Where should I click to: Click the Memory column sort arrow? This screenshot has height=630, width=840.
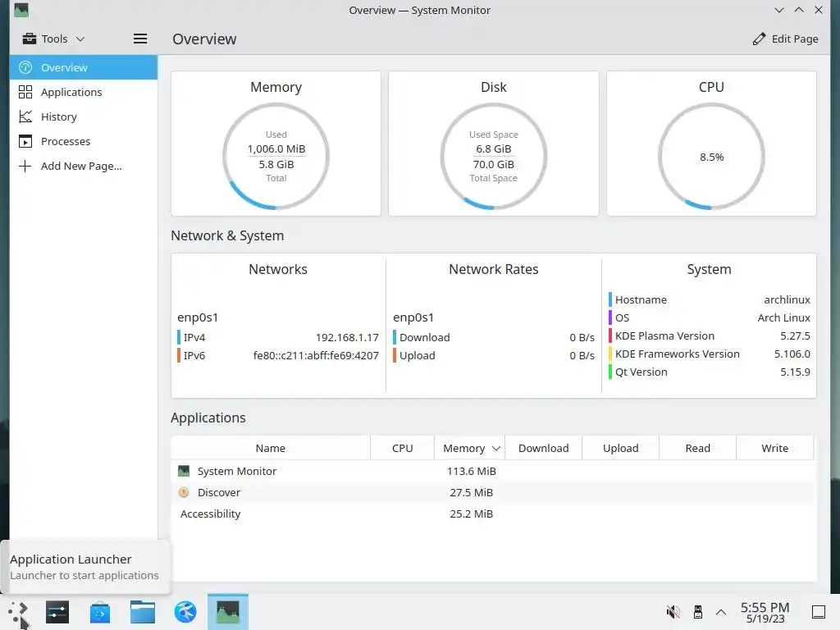point(496,449)
